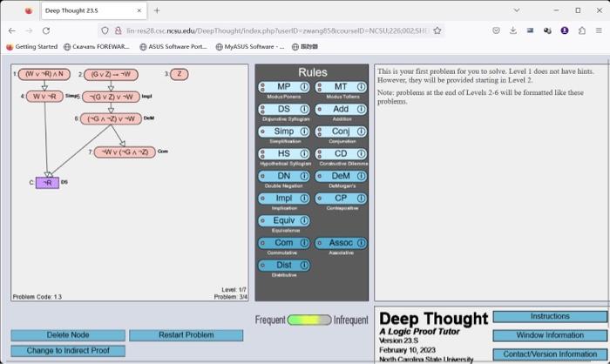Select premise node 1 (W ∨ ¬R) ∧ N

tap(44, 74)
